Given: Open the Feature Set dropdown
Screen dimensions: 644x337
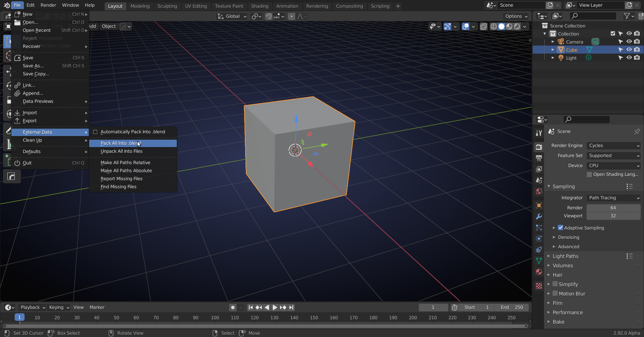Looking at the screenshot, I should [x=614, y=156].
